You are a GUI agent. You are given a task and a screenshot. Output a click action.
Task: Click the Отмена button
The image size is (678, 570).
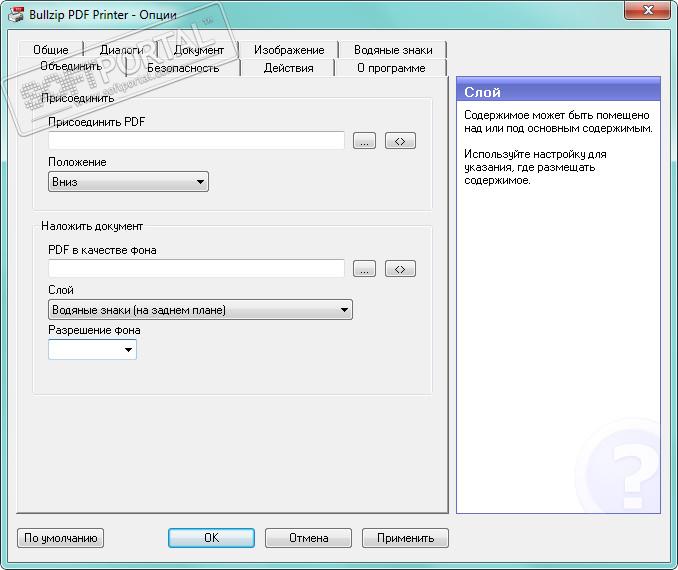point(308,538)
